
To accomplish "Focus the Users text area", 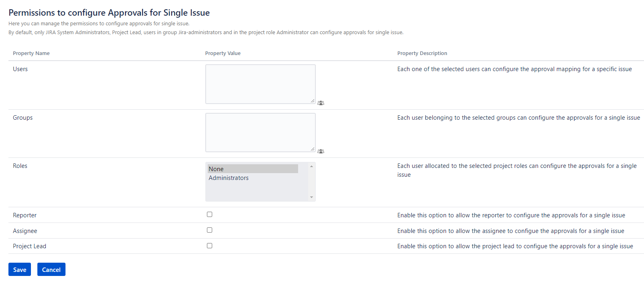I will 260,84.
